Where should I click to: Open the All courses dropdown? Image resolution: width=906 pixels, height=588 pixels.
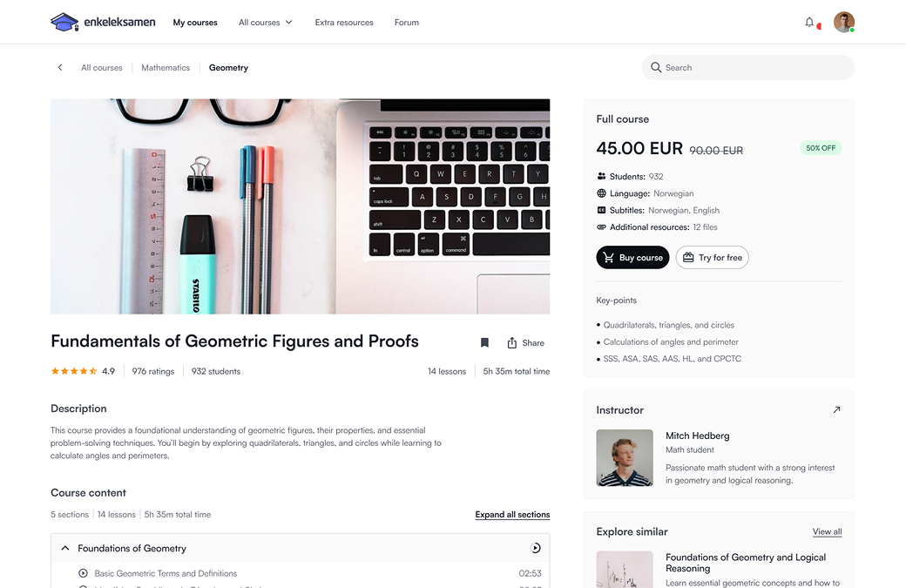point(266,23)
